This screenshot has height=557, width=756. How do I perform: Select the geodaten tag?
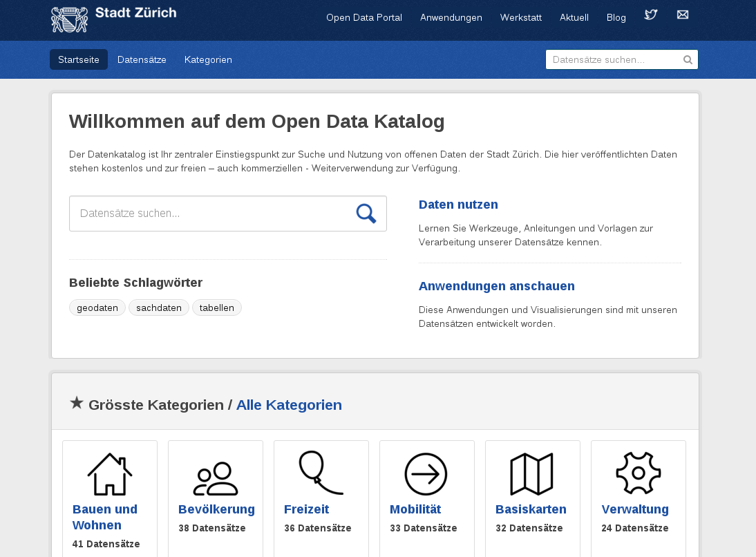tap(97, 308)
